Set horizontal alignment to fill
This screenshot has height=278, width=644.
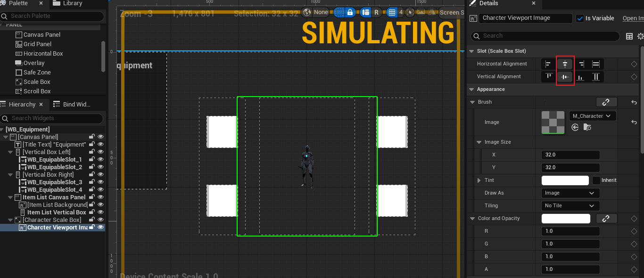click(x=596, y=64)
